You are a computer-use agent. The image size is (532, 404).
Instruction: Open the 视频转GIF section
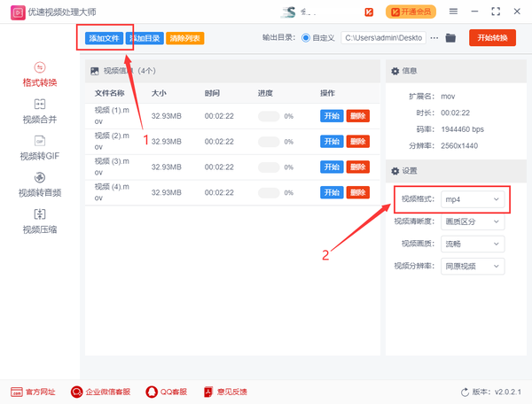click(40, 148)
